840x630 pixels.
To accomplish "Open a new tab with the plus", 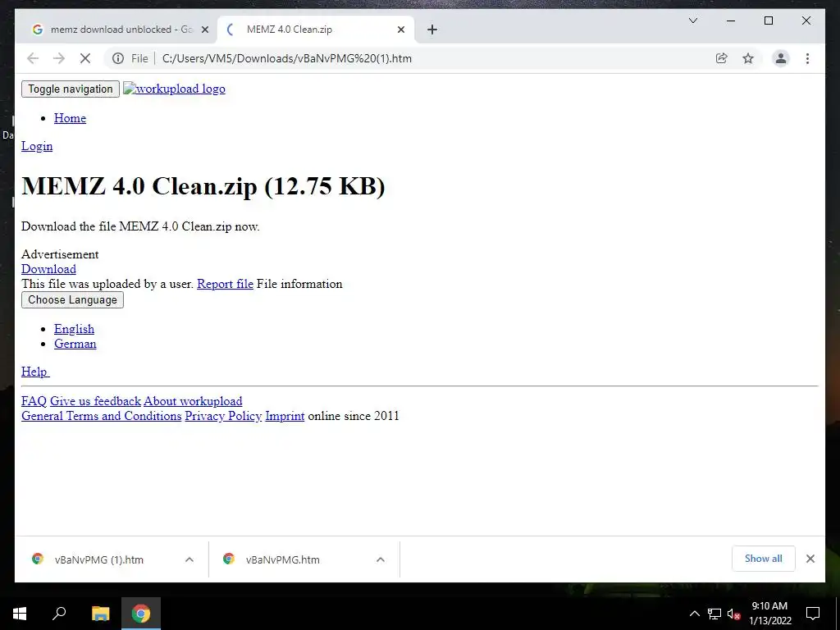I will pyautogui.click(x=432, y=30).
